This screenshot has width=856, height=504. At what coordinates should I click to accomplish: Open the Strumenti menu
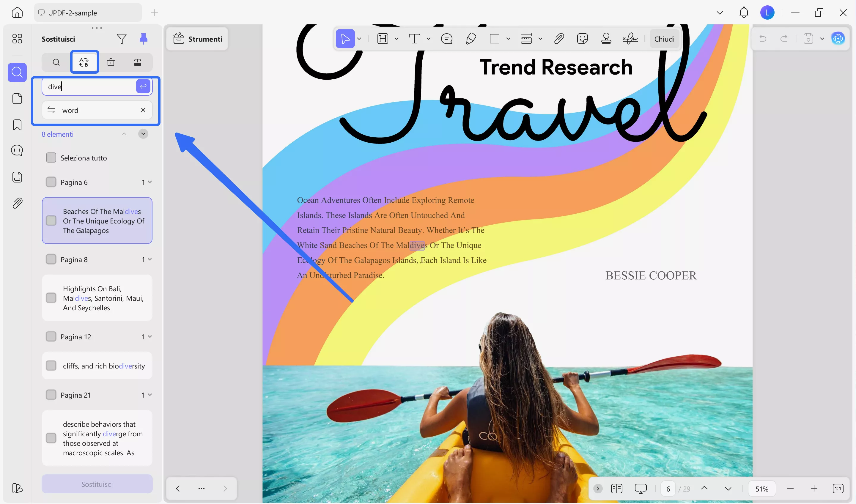[x=197, y=38]
